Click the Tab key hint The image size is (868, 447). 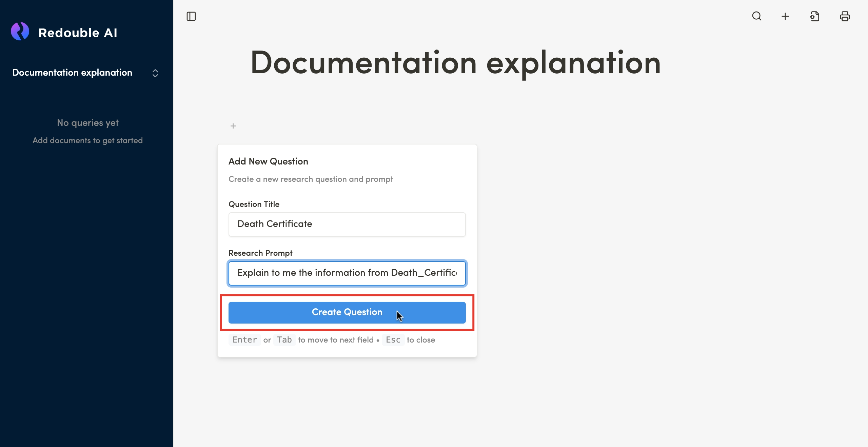coord(284,340)
